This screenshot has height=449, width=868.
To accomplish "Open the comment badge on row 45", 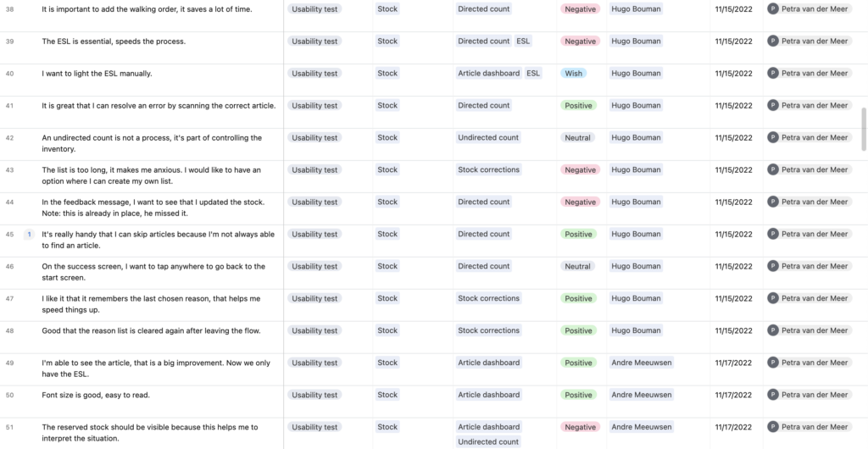I will 29,235.
